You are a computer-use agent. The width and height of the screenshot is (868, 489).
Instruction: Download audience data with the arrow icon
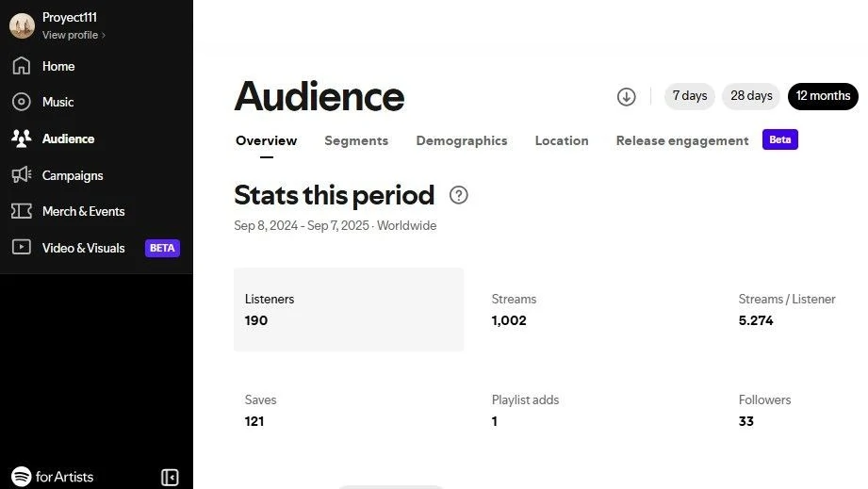pyautogui.click(x=627, y=96)
